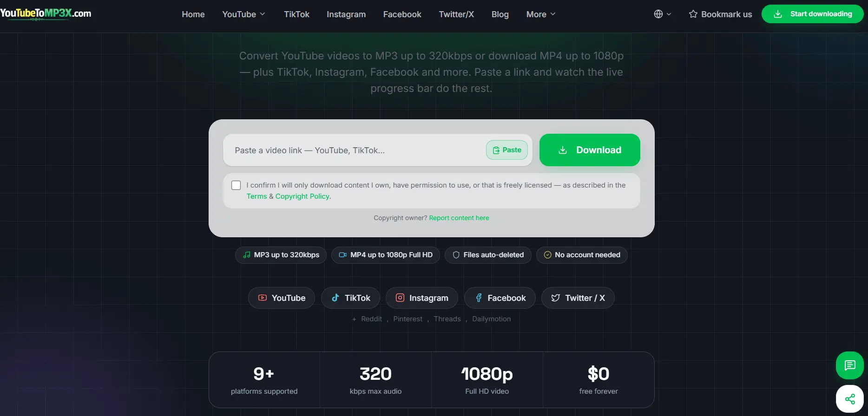Select the YouTube platform chip

(x=282, y=298)
